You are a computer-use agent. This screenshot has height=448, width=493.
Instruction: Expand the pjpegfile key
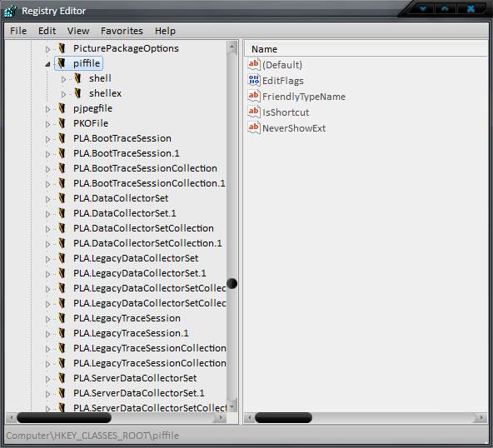[x=47, y=109]
